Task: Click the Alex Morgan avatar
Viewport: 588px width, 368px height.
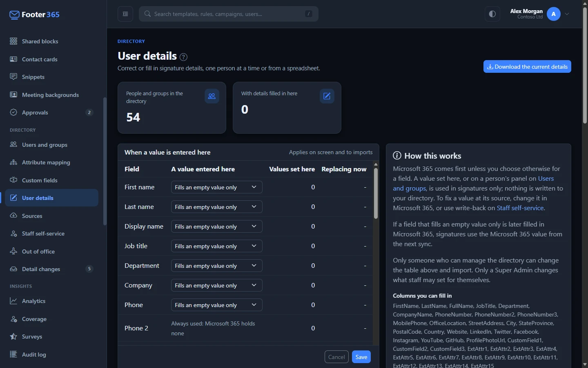Action: (554, 14)
